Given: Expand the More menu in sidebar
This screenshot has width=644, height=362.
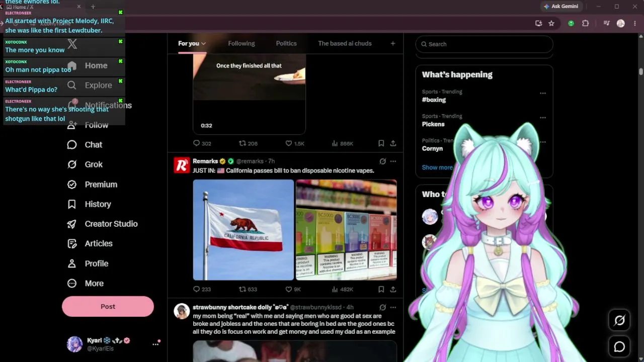Looking at the screenshot, I should tap(86, 283).
